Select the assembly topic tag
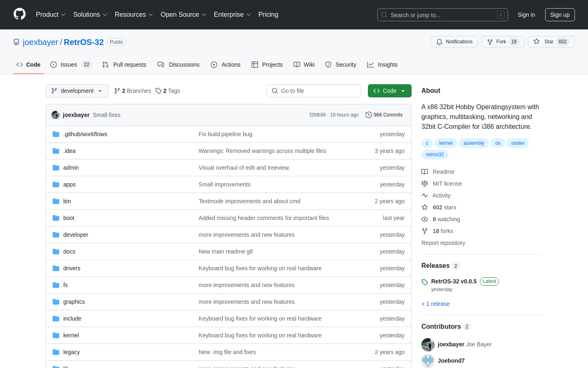The width and height of the screenshot is (588, 368). coord(474,143)
